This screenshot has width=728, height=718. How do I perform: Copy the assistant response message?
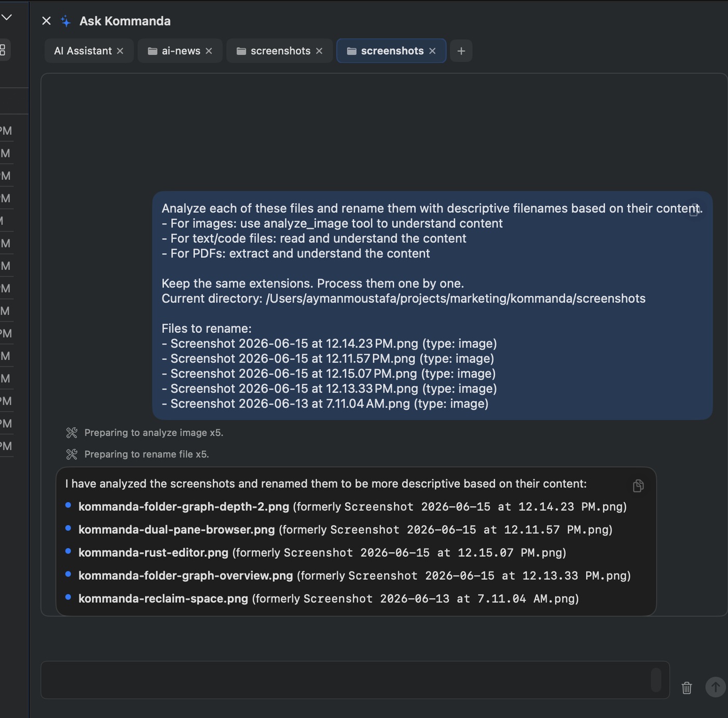pyautogui.click(x=638, y=486)
